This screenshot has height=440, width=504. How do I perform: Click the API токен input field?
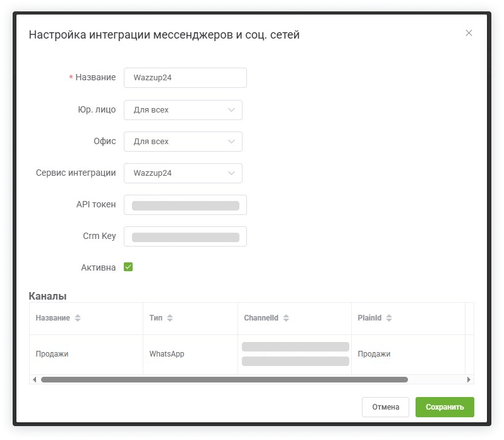point(185,205)
